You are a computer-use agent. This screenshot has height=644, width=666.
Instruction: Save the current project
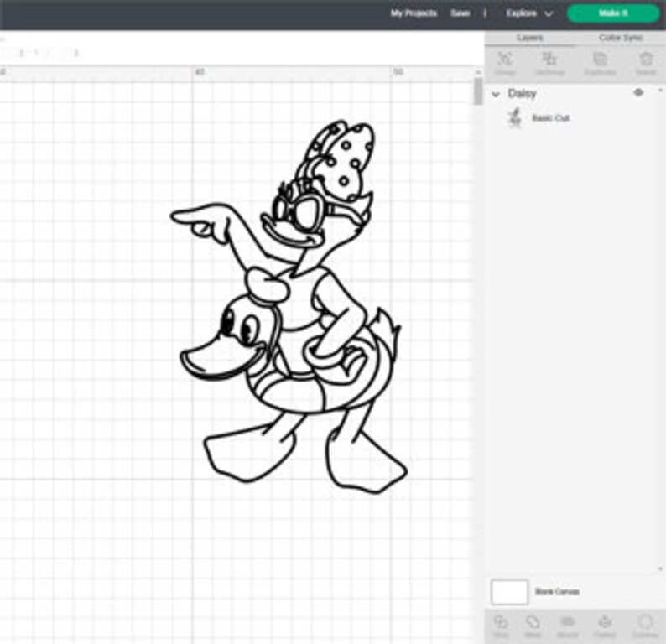point(460,13)
